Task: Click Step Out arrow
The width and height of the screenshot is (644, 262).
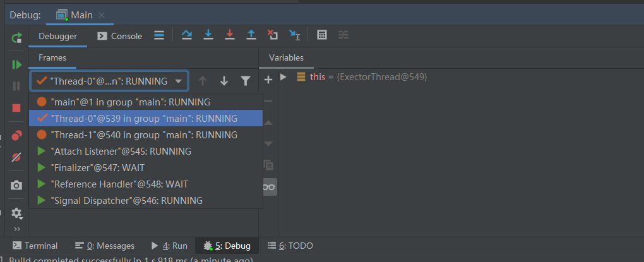Action: click(x=251, y=35)
